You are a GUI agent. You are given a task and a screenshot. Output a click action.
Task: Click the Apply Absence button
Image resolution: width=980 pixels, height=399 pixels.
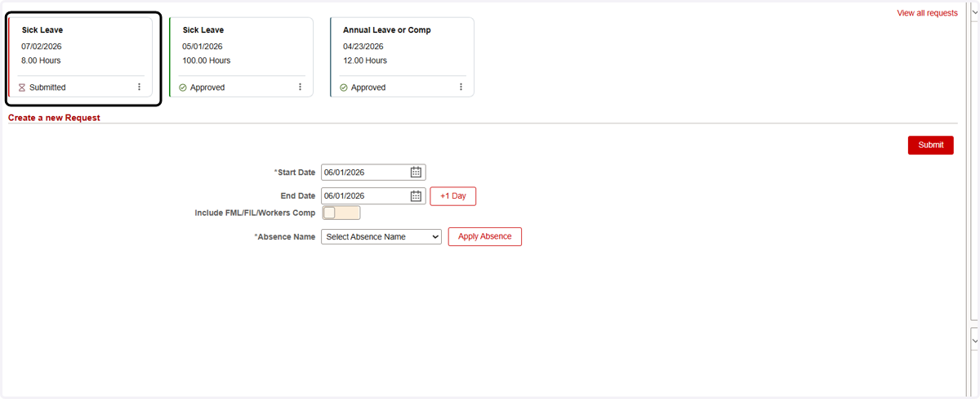click(485, 236)
